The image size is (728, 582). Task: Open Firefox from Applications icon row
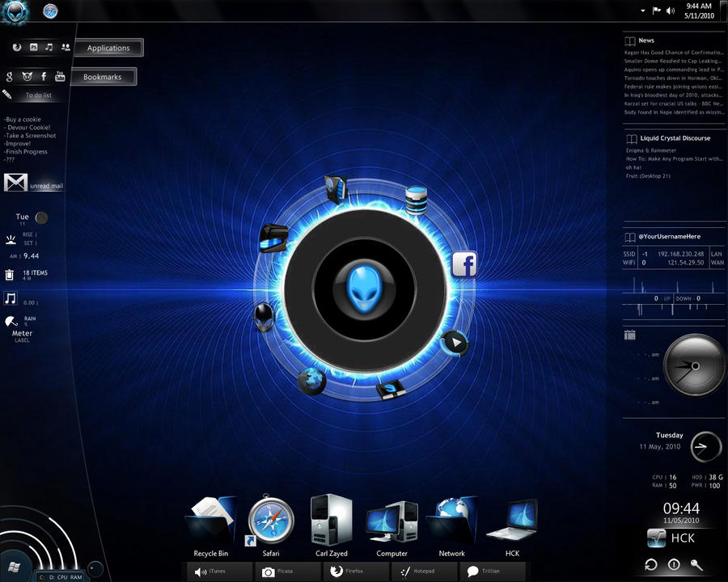(17, 47)
